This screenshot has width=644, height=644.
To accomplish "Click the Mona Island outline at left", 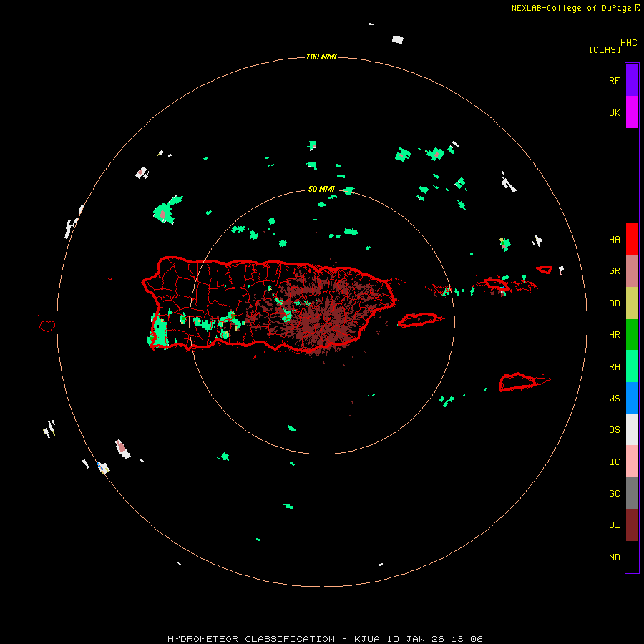I will pyautogui.click(x=47, y=326).
